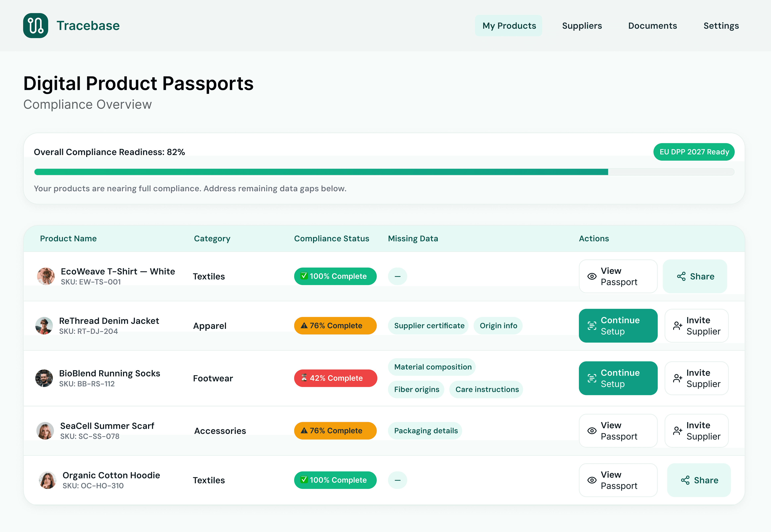Screen dimensions: 771x532
Task: Go to Settings in top navigation
Action: 721,26
